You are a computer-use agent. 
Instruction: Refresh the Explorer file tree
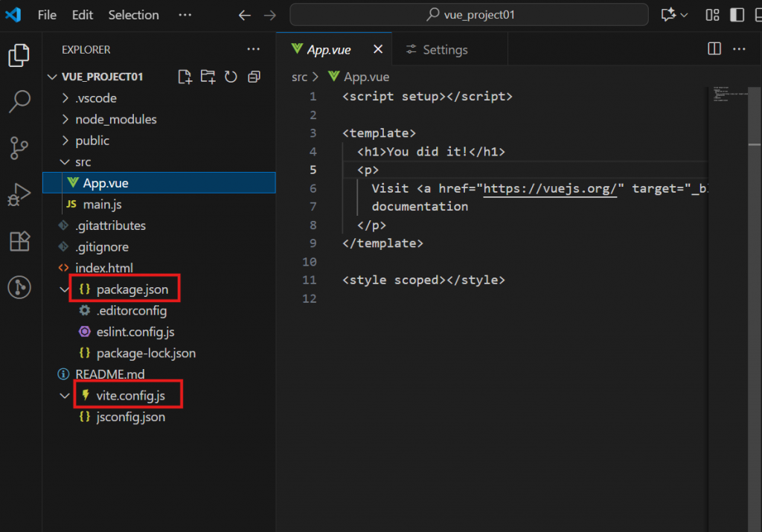[x=231, y=77]
